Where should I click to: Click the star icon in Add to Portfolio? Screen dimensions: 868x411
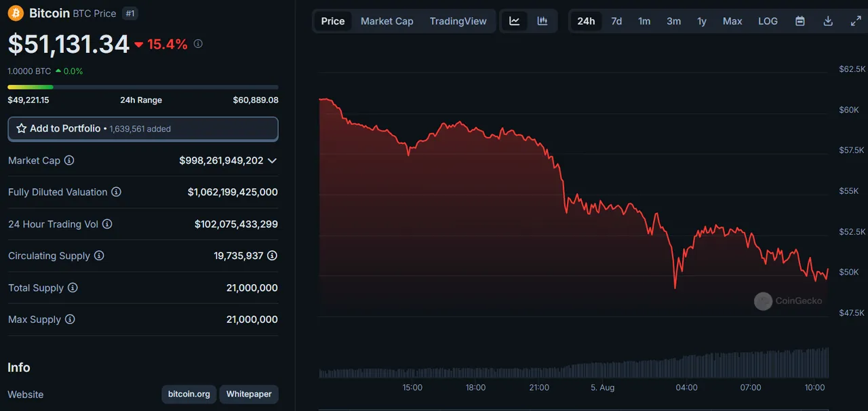pos(22,128)
